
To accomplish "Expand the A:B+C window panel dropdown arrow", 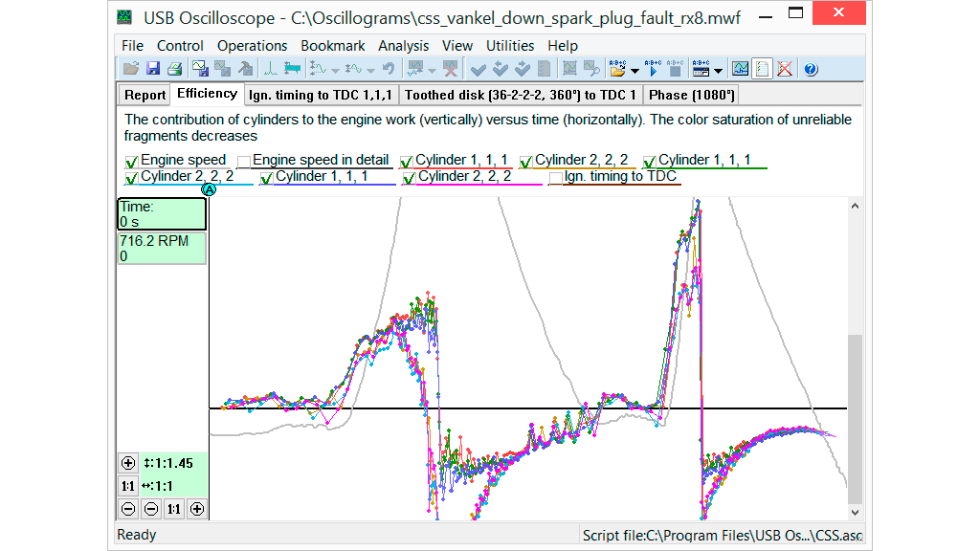I will (717, 70).
